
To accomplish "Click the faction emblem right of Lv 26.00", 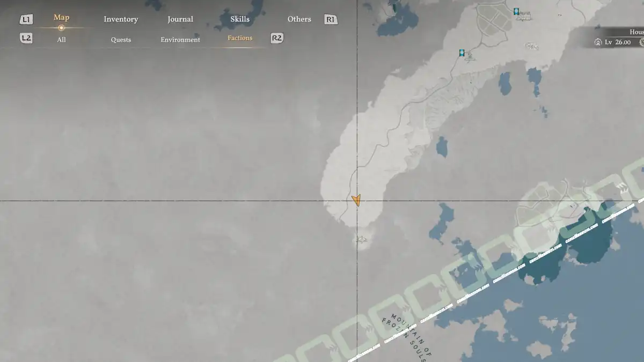I will (640, 42).
